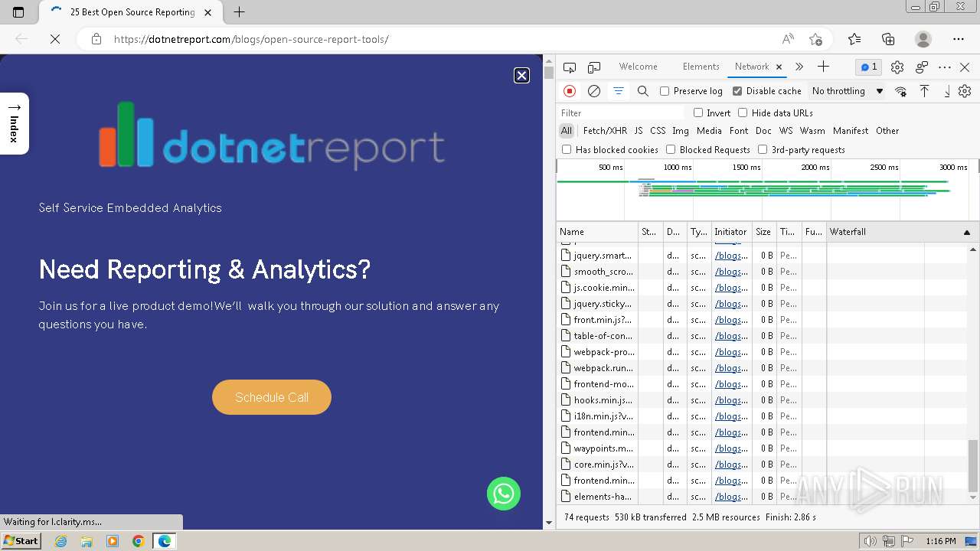The width and height of the screenshot is (980, 551).
Task: Add a new DevTools tool tab
Action: 823,67
